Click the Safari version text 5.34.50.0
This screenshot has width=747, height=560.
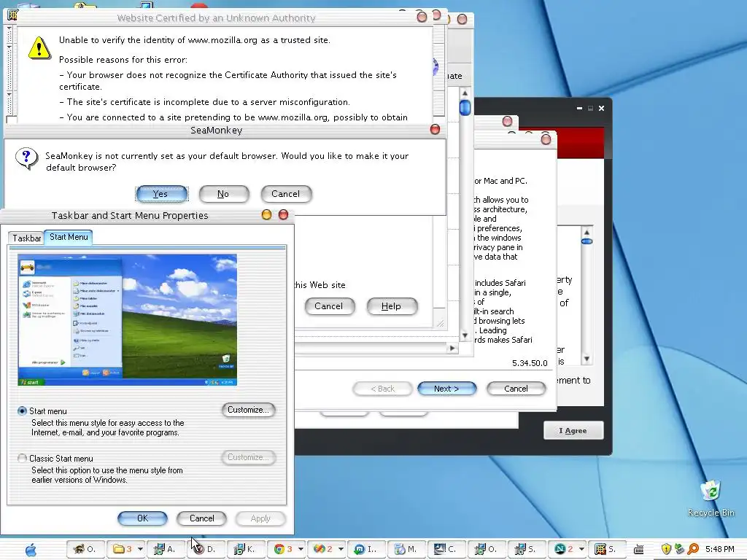[x=530, y=363]
